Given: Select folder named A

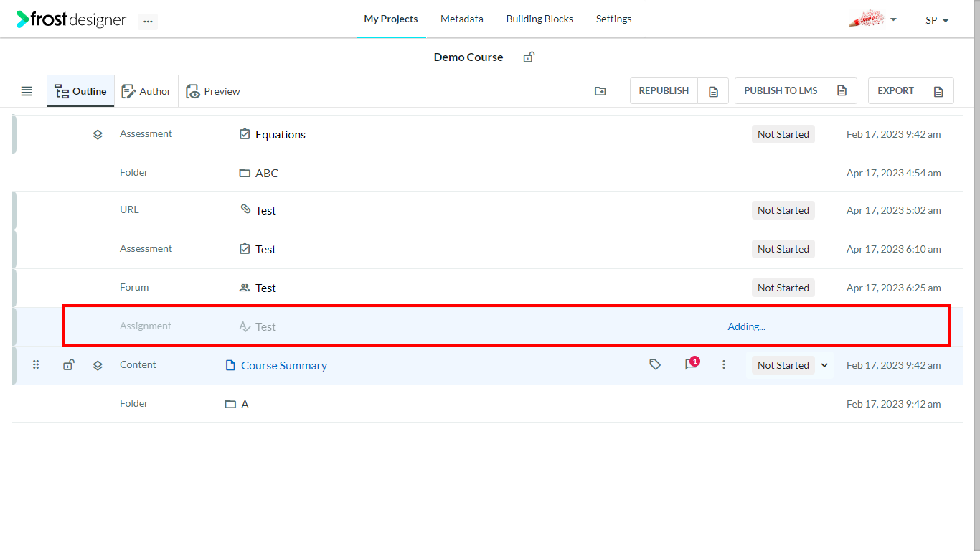Looking at the screenshot, I should tap(245, 405).
